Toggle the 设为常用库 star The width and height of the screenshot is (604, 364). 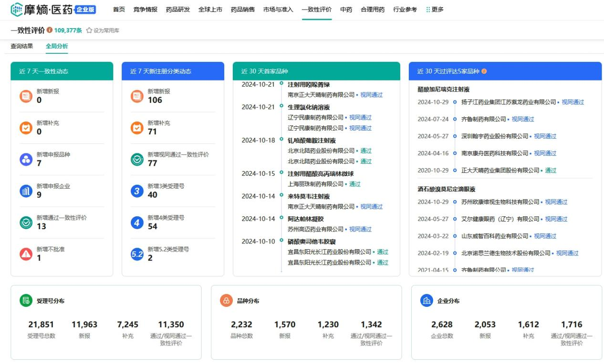[x=89, y=30]
